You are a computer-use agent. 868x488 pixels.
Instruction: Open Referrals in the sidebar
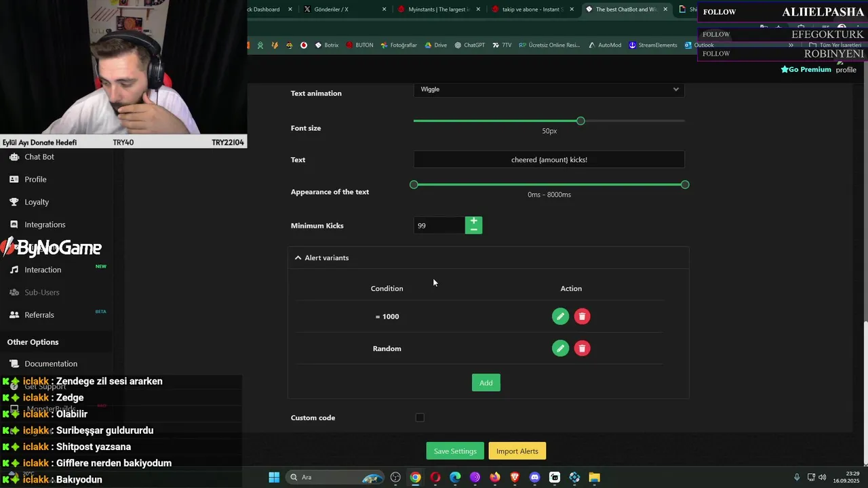(x=39, y=315)
